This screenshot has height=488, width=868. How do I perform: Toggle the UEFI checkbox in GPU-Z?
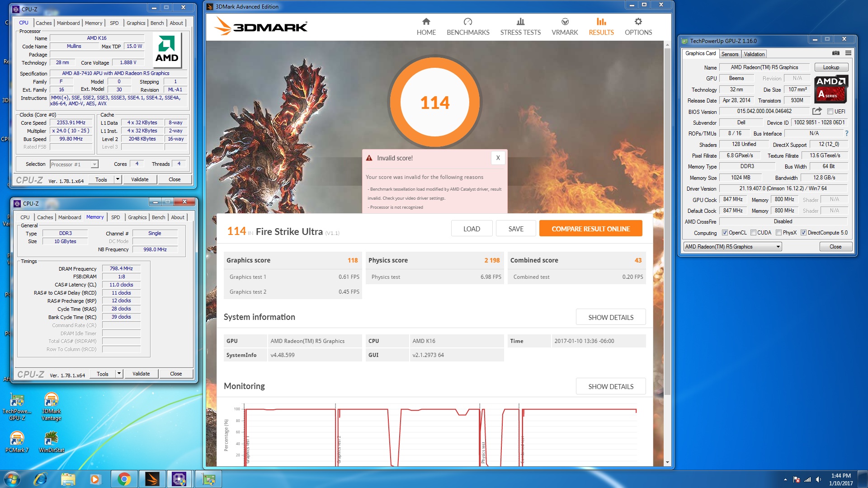click(830, 112)
